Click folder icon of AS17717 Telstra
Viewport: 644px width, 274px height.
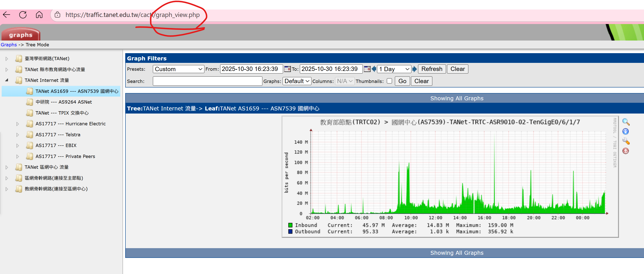click(30, 135)
